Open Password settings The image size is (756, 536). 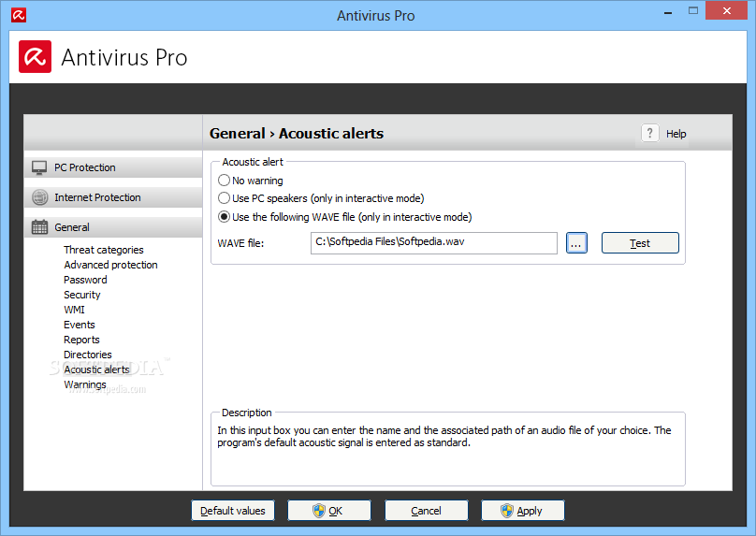(x=85, y=280)
